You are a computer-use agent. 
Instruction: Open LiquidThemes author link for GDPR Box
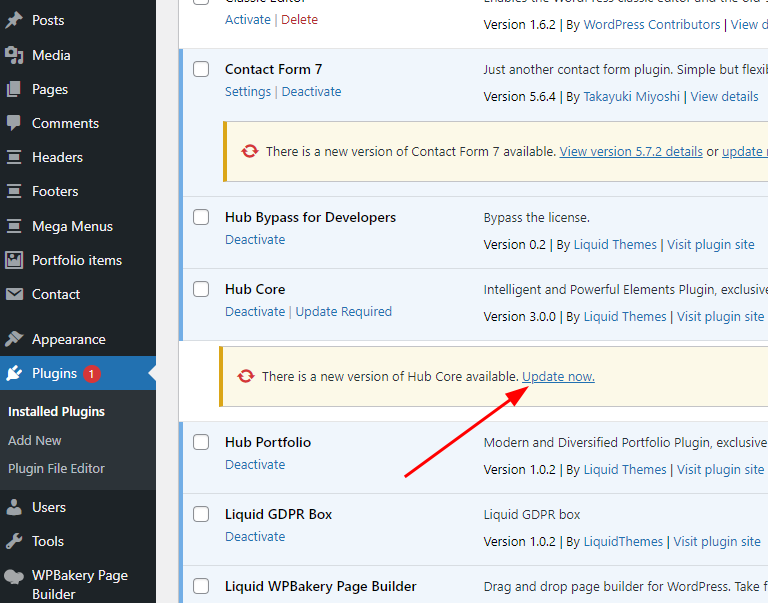[x=623, y=541]
